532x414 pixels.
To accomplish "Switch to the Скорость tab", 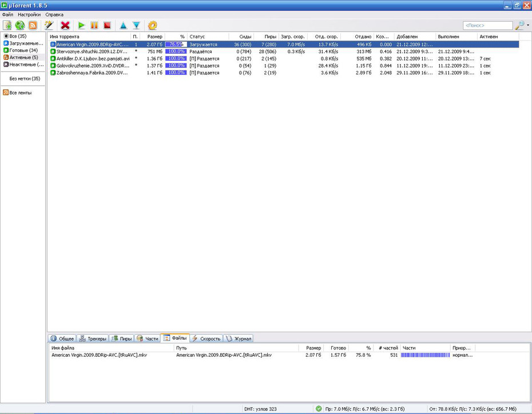I will click(206, 339).
